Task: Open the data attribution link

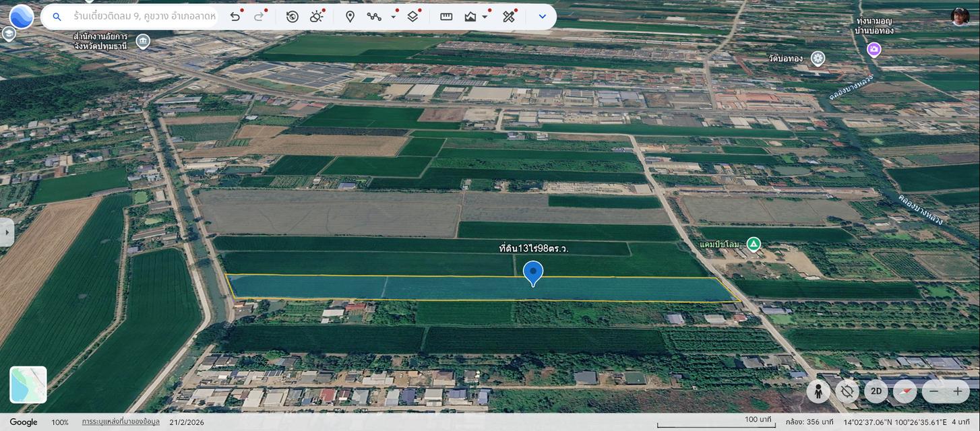Action: [x=121, y=422]
